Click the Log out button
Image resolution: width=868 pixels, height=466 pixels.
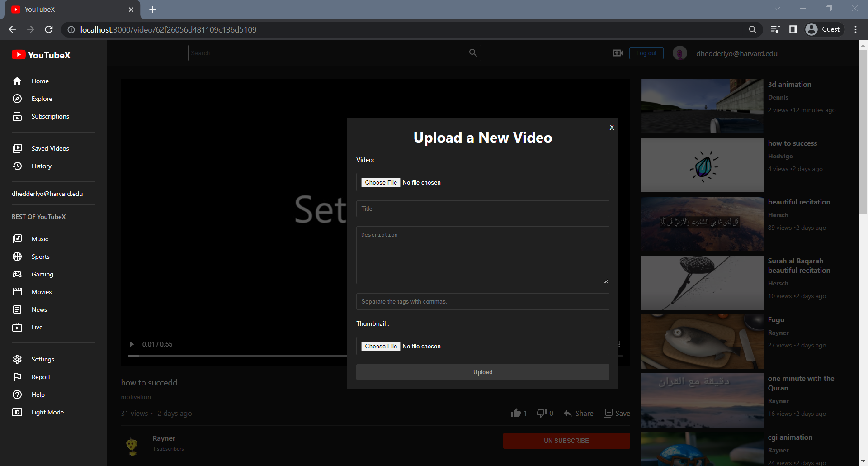[646, 53]
